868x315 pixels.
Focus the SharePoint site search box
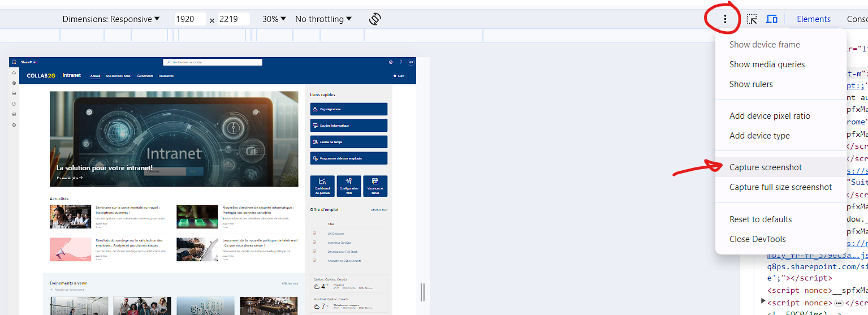tap(213, 62)
